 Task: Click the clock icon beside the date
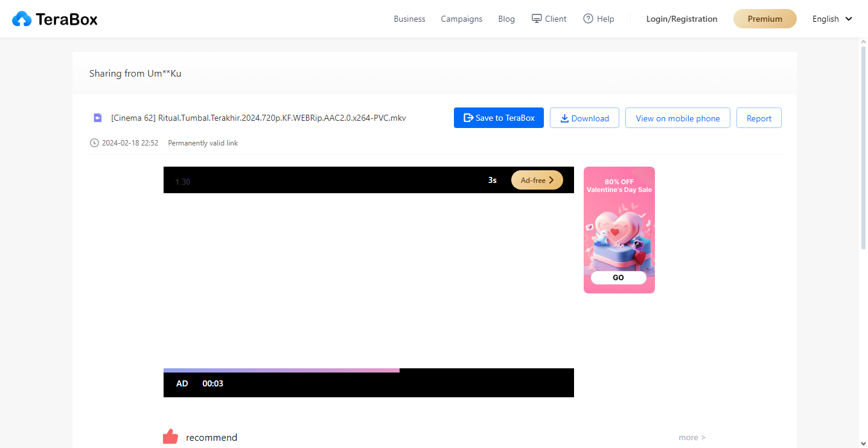(94, 142)
